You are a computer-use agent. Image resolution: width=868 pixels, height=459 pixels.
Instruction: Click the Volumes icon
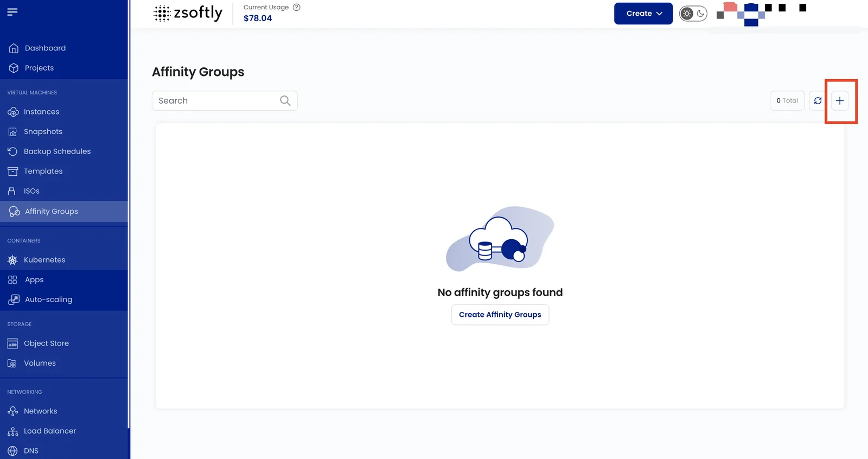12,364
